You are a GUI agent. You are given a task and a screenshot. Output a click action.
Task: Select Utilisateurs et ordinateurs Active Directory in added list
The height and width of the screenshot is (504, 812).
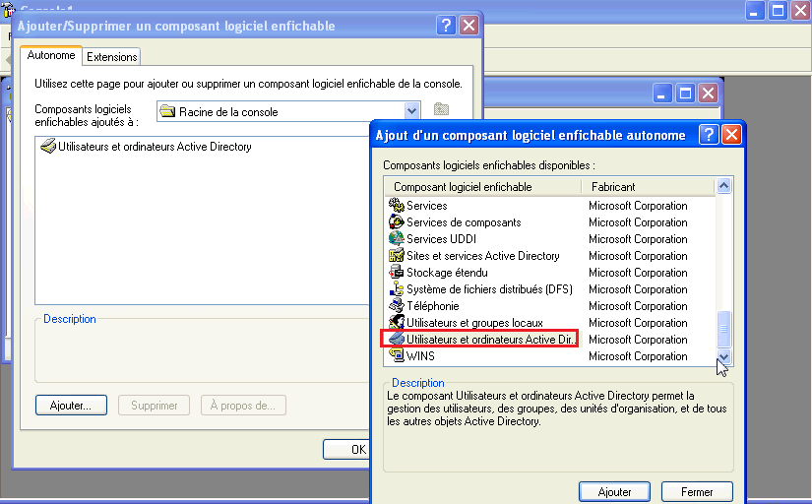(x=155, y=147)
